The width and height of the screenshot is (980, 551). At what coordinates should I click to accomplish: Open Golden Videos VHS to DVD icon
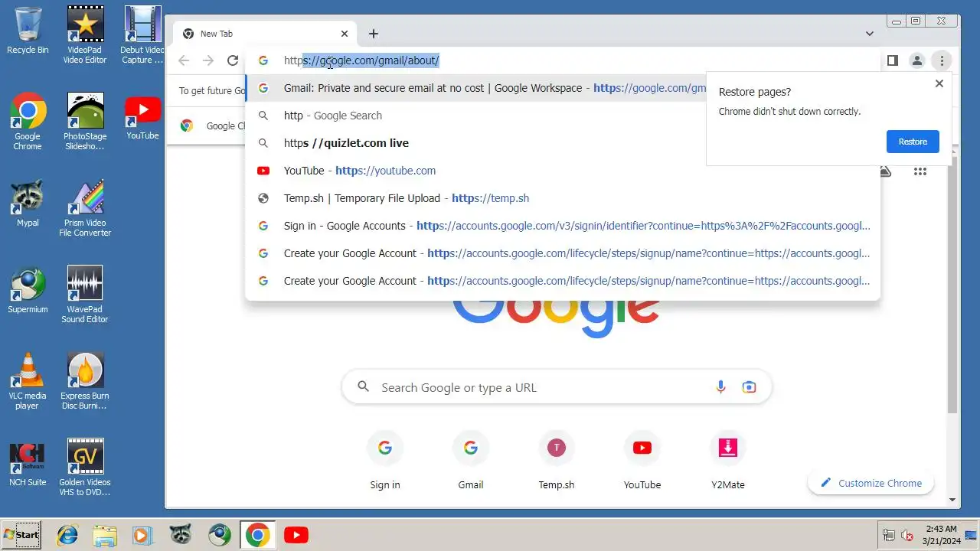(x=85, y=468)
